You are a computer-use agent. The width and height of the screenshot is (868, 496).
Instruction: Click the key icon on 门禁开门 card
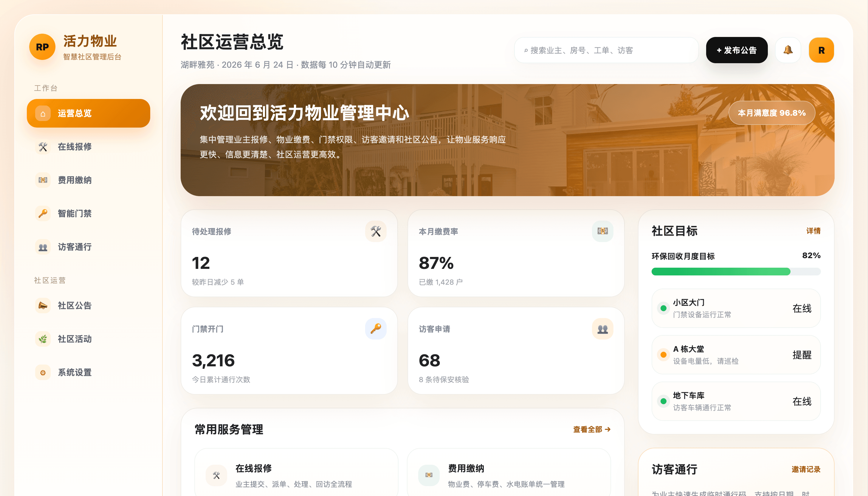click(x=376, y=329)
